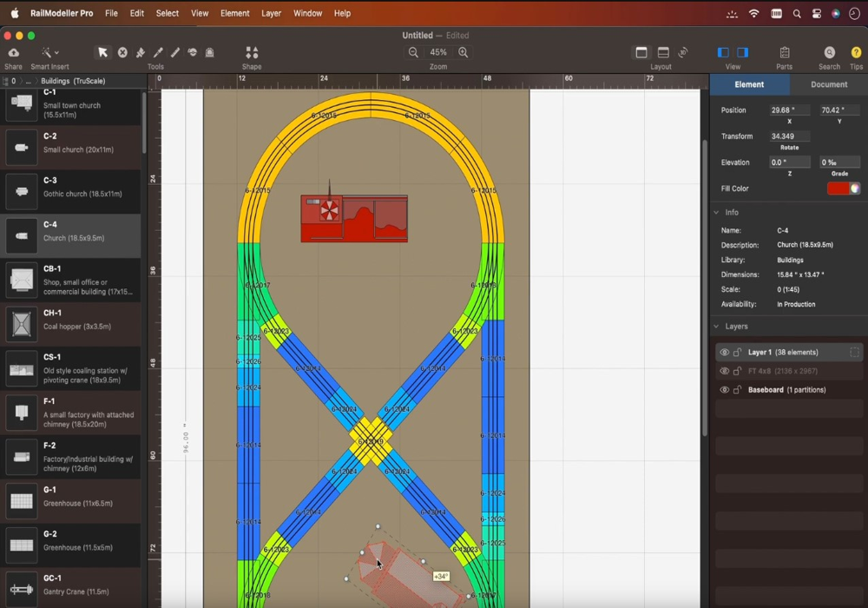Select the terrain tool after the ruler
Viewport: 868px width, 608px height.
pyautogui.click(x=192, y=53)
